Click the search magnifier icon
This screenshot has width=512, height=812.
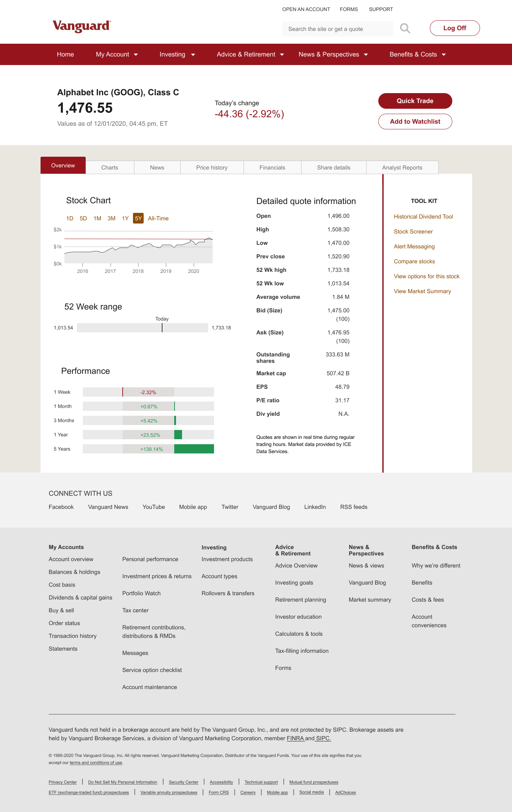(x=405, y=28)
